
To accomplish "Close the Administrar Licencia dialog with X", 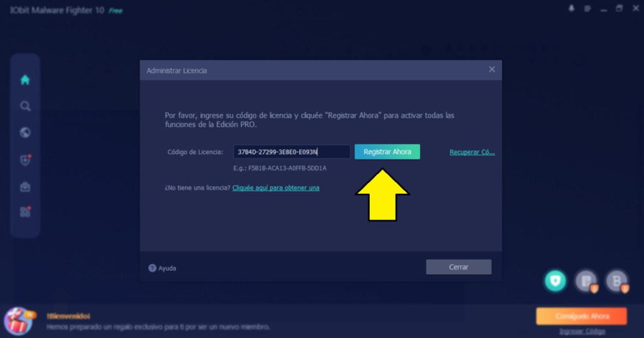I will coord(492,69).
